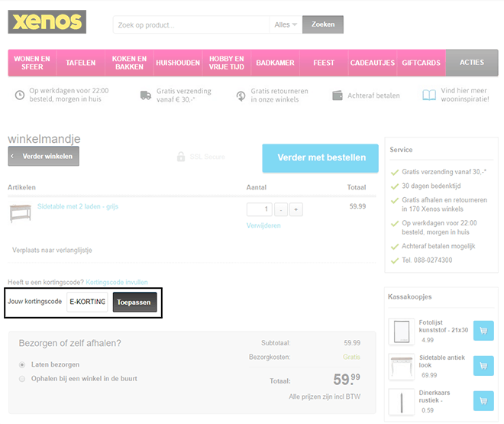Screen dimensions: 504x424
Task: Click Fotolijst kunststof - 21x30 title
Action: coord(444,326)
